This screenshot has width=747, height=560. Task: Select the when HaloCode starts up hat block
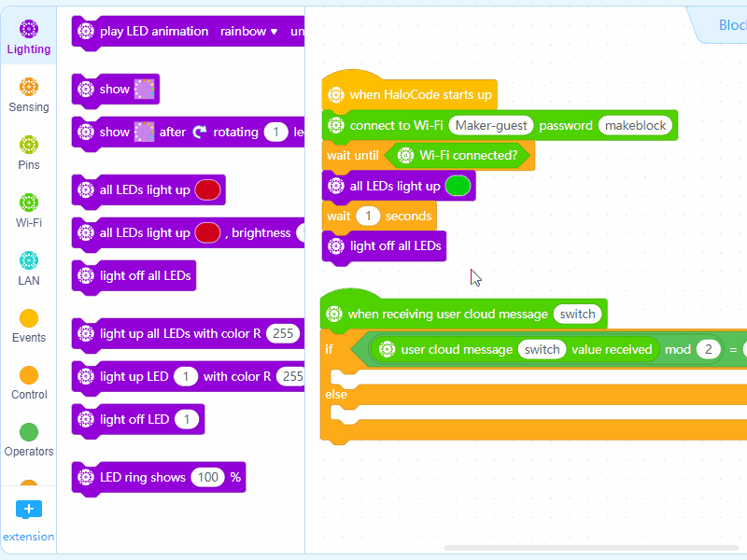(410, 91)
